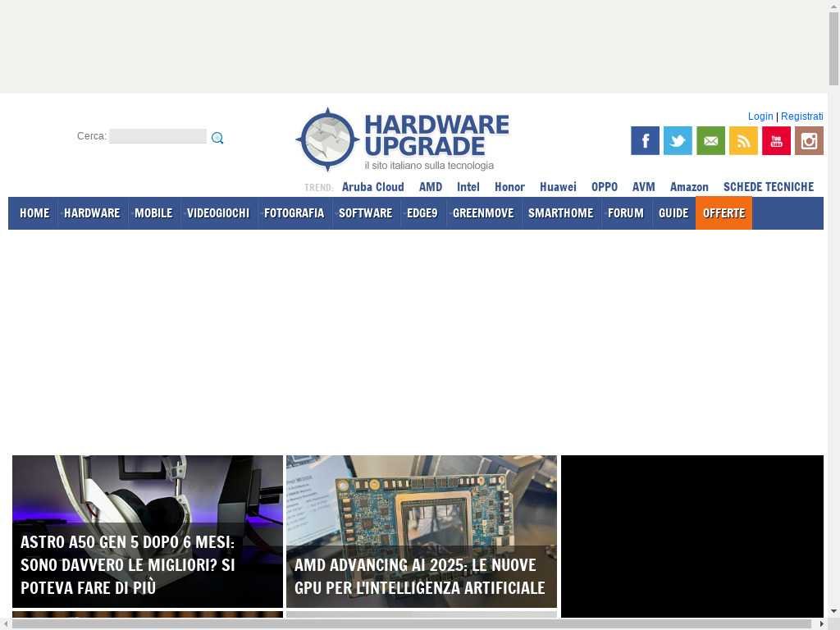840x630 pixels.
Task: Open the Huawei trend link
Action: [558, 187]
